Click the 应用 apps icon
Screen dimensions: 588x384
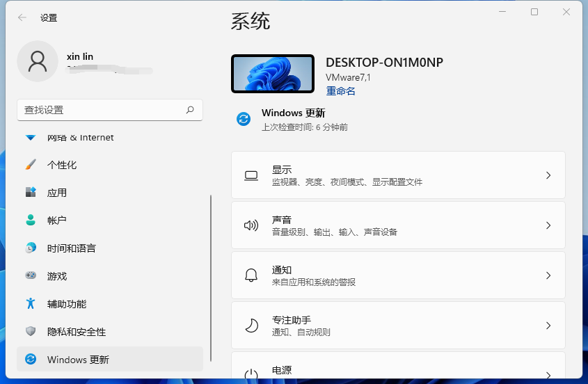pos(31,193)
